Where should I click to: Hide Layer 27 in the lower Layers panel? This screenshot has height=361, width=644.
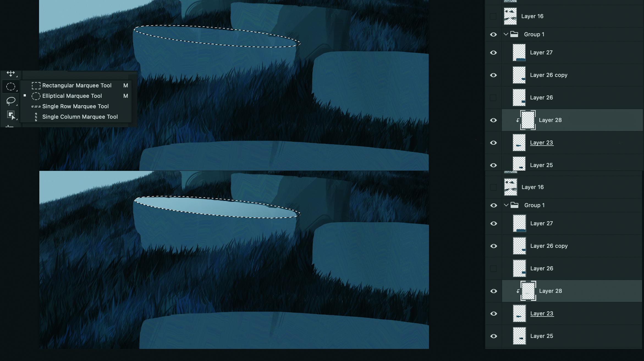[x=494, y=223]
